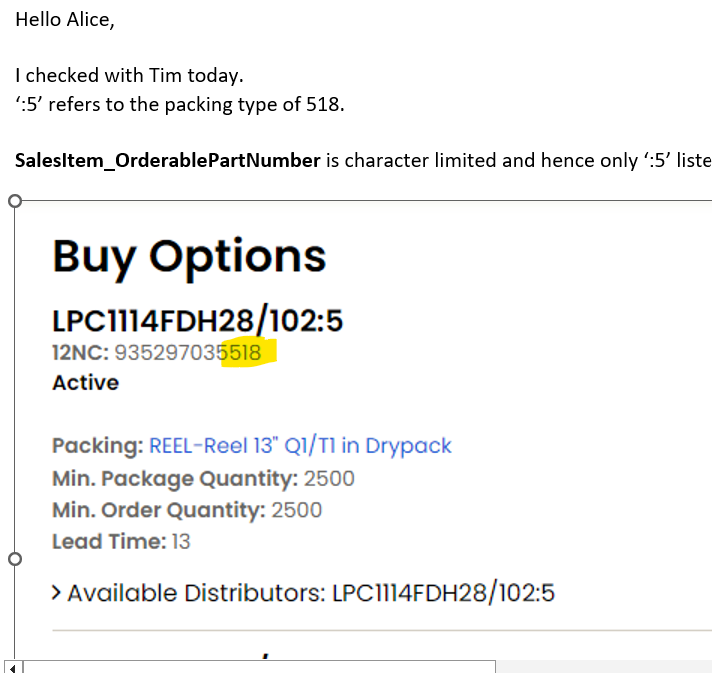Viewport: 712px width, 673px height.
Task: Click the 12NC label
Action: coord(80,352)
